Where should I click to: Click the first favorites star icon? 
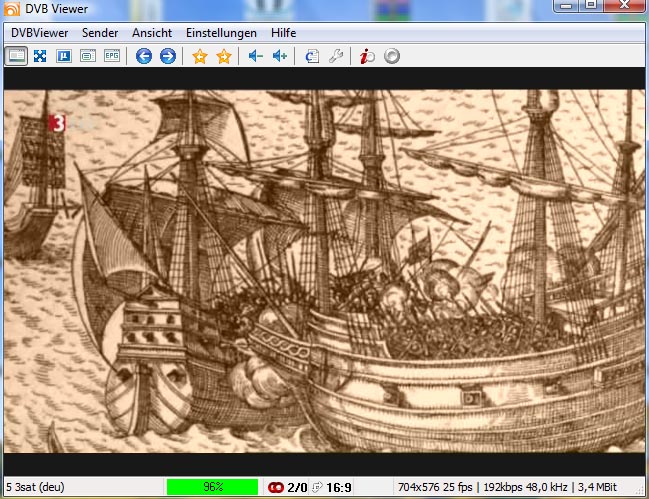(200, 56)
